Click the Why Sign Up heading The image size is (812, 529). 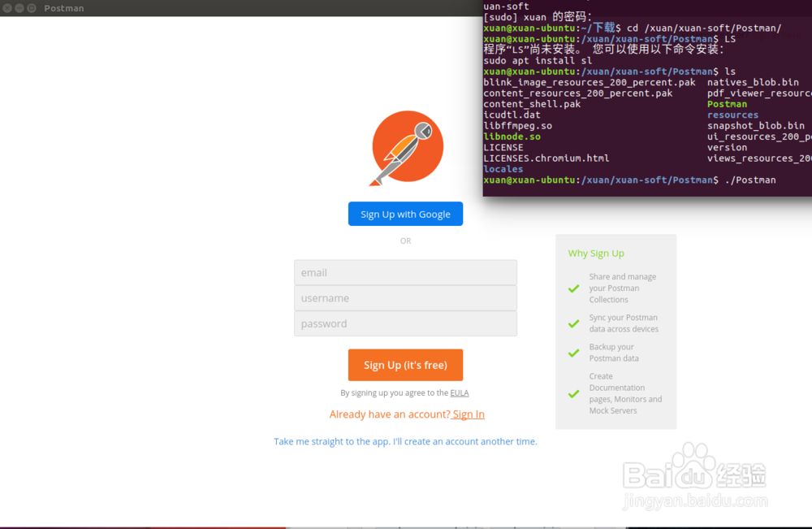point(596,254)
